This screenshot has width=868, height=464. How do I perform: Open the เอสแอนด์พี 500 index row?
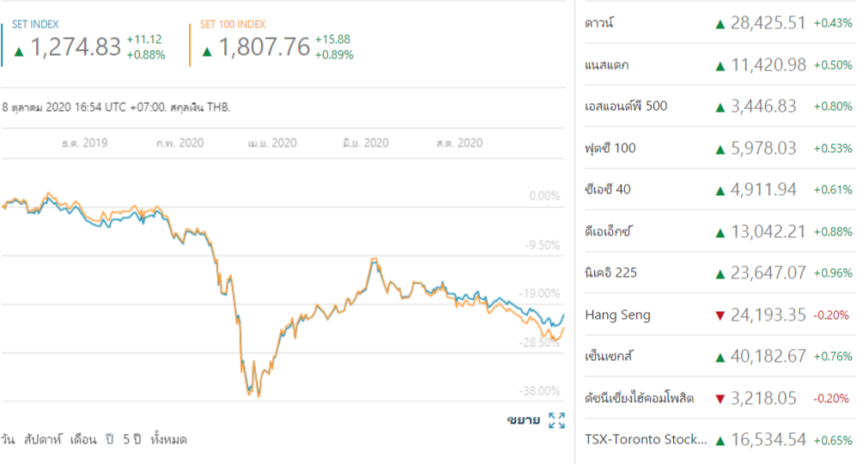click(625, 107)
